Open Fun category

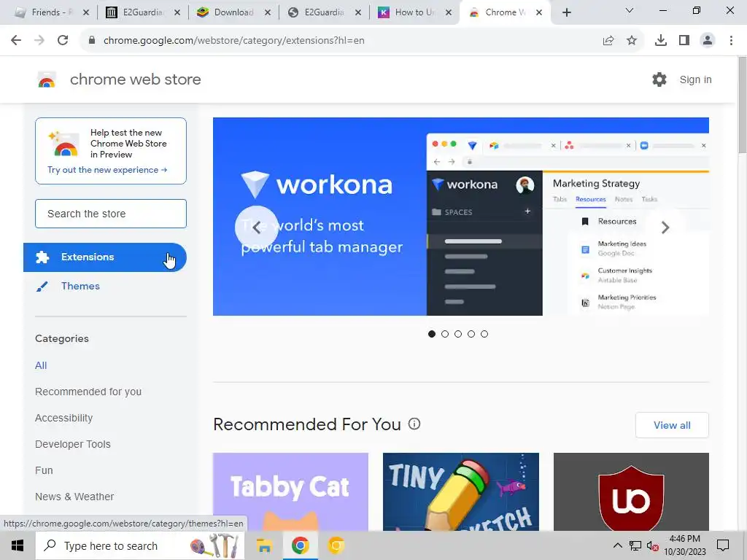(x=44, y=470)
